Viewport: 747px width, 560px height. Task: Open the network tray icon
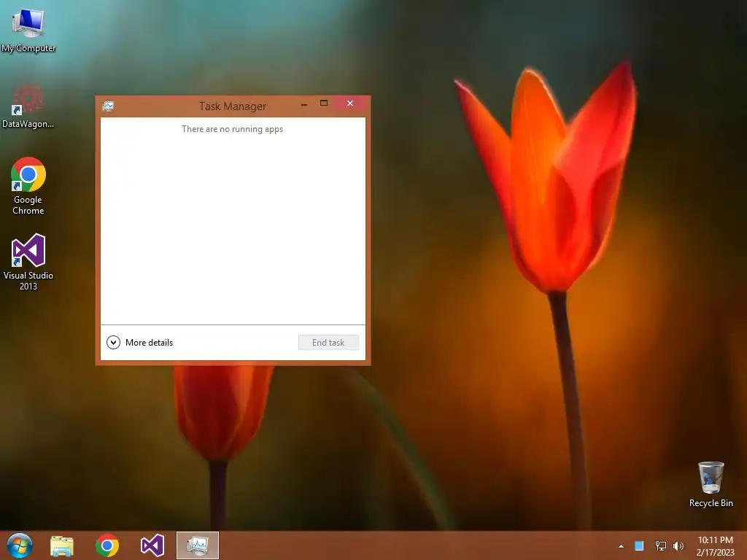(x=661, y=545)
